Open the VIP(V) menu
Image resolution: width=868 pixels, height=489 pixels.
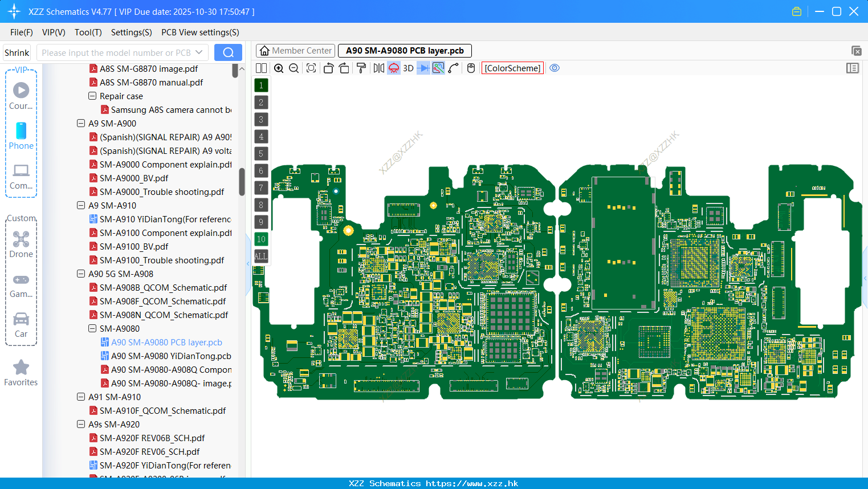pos(54,32)
